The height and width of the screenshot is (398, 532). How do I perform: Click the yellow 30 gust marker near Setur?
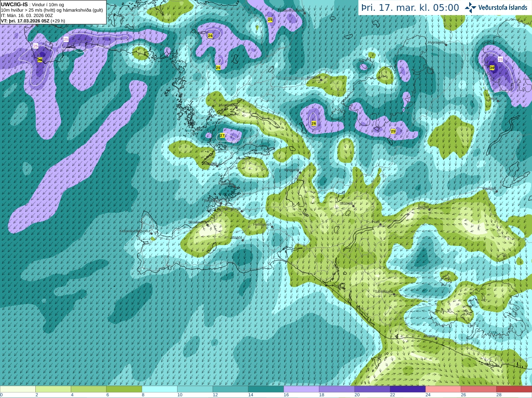click(492, 68)
